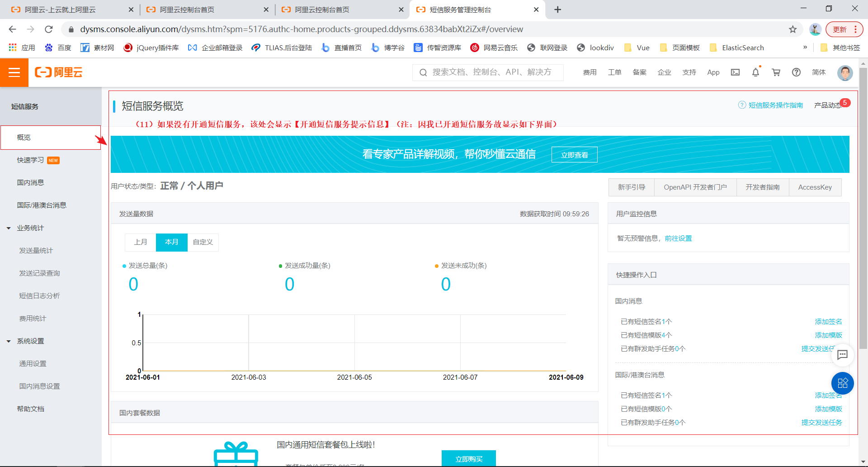Open 费用 in the top navigation
868x467 pixels.
pyautogui.click(x=590, y=72)
